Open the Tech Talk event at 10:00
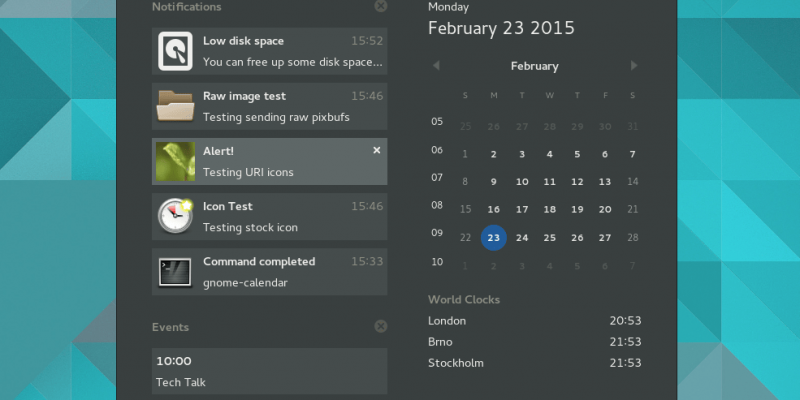The width and height of the screenshot is (800, 400). click(x=269, y=371)
